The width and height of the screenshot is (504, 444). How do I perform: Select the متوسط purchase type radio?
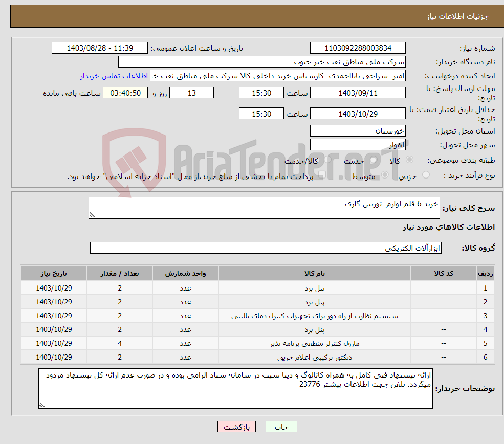(x=384, y=175)
